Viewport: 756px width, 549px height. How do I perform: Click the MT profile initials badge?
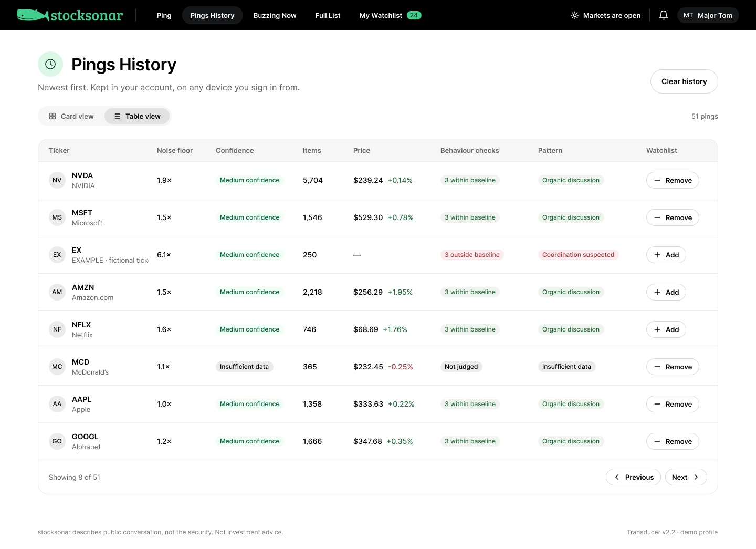click(688, 15)
